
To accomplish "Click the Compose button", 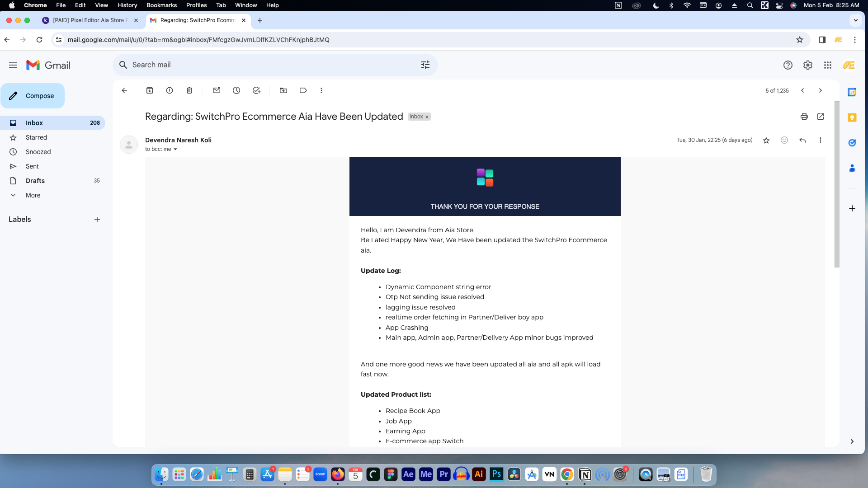I will pos(33,96).
